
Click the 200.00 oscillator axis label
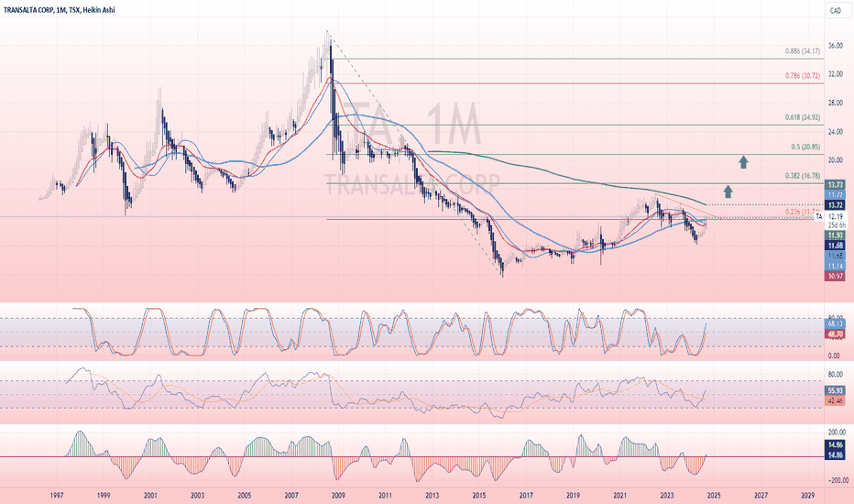tap(838, 433)
